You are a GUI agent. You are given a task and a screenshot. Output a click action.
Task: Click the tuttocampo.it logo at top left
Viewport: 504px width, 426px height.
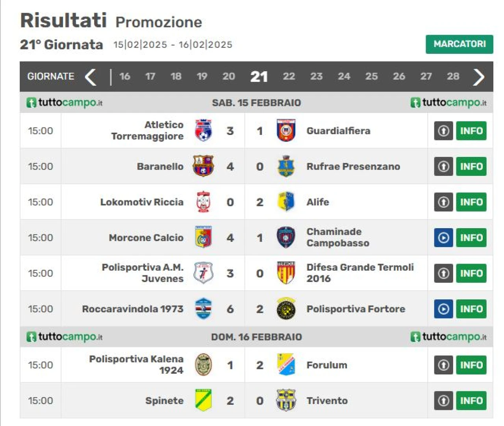coord(64,103)
